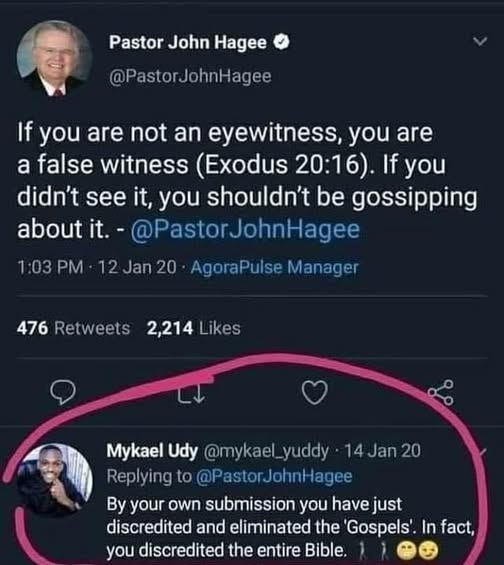
Task: Open the tweet options chevron at the top right
Action: click(x=480, y=41)
